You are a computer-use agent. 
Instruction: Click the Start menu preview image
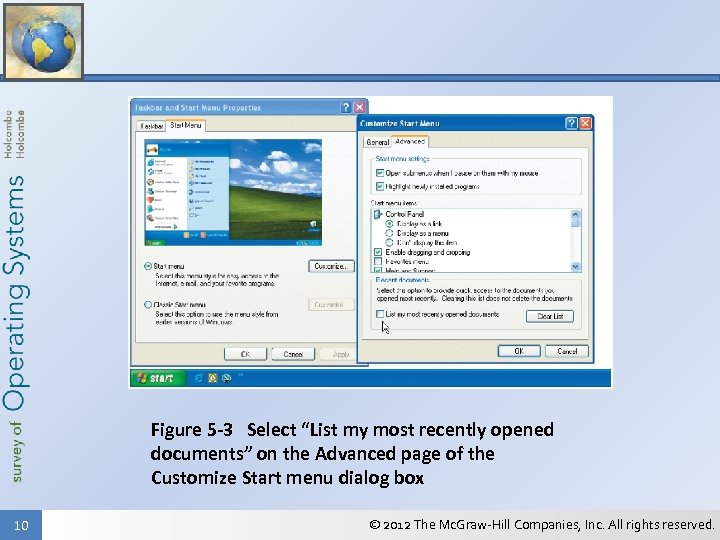pyautogui.click(x=233, y=193)
